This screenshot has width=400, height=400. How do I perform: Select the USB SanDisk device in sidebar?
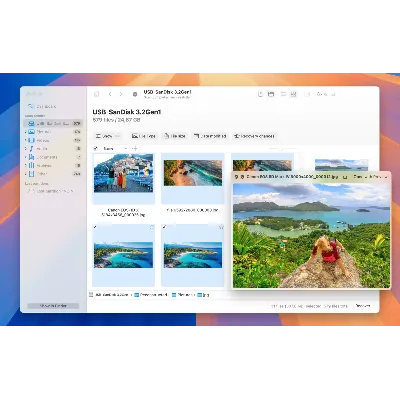(x=53, y=123)
